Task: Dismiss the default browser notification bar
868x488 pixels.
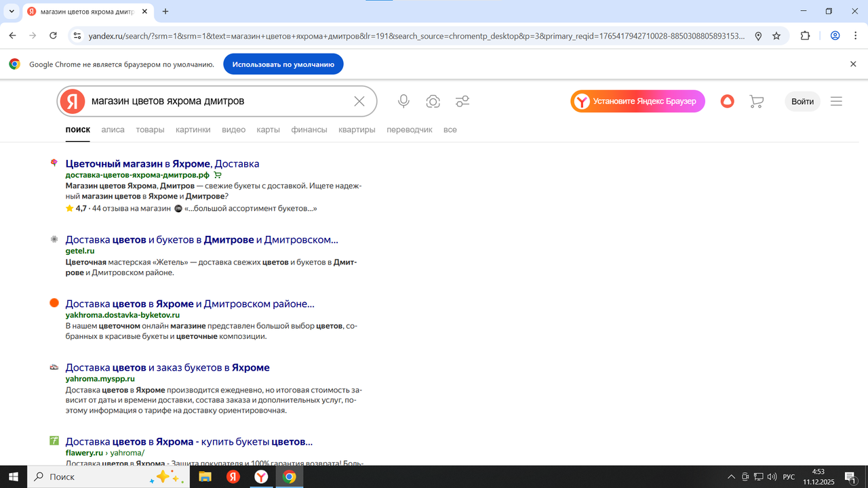Action: click(853, 64)
